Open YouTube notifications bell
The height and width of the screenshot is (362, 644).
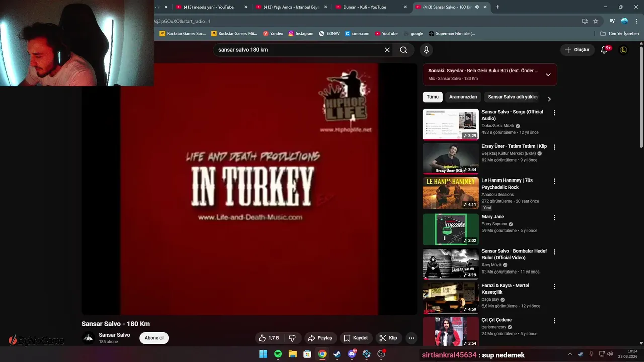pos(605,50)
